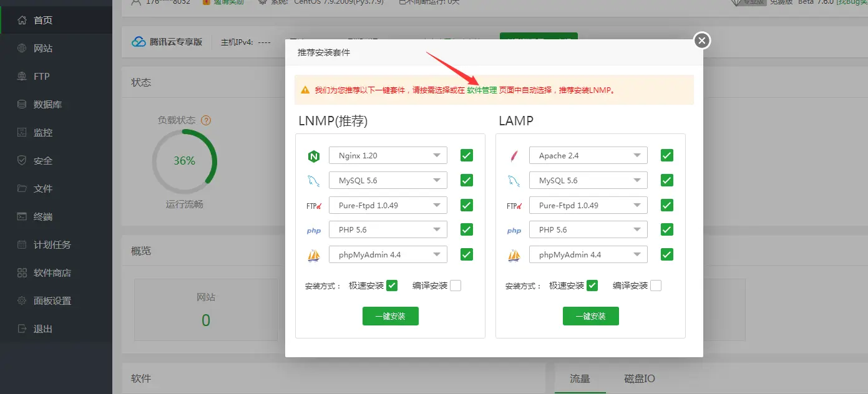Image resolution: width=868 pixels, height=394 pixels.
Task: Click the database icon for 数据库
Action: click(22, 105)
